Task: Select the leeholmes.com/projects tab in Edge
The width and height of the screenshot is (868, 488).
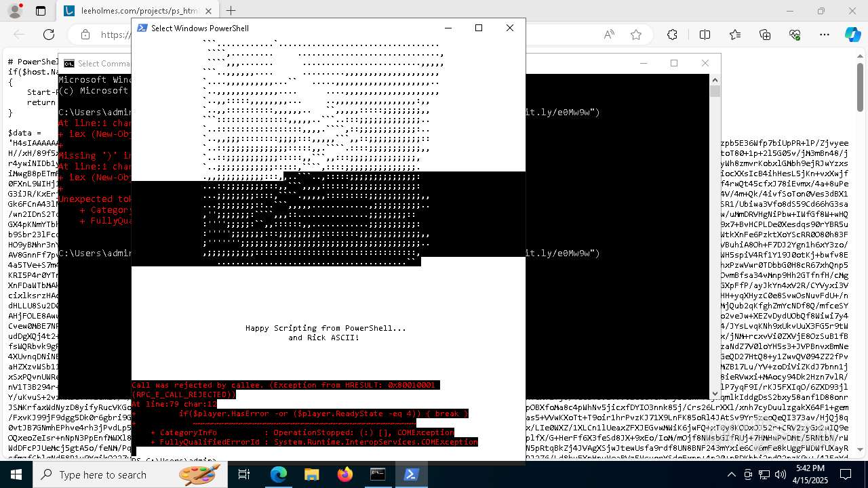Action: [139, 11]
